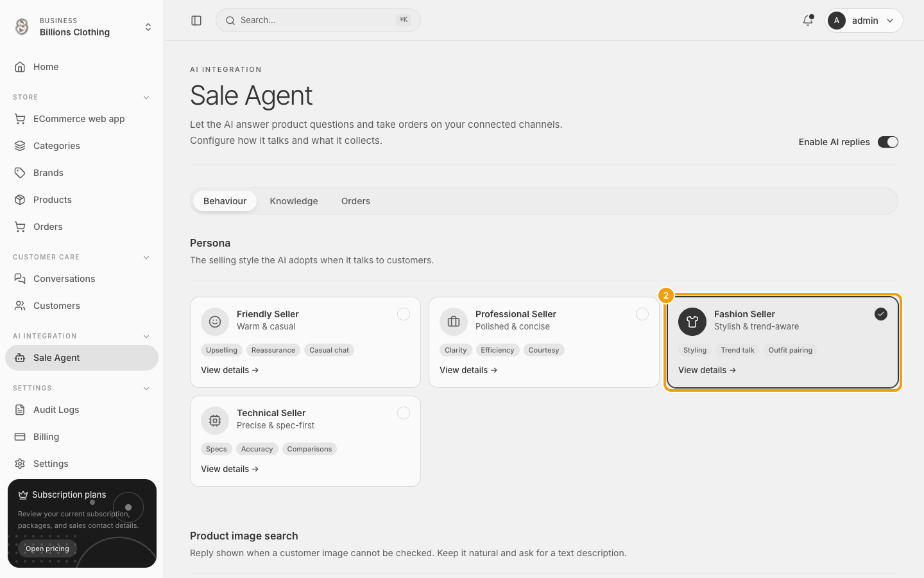Select the Friendly Seller radio button
This screenshot has width=924, height=578.
[404, 314]
